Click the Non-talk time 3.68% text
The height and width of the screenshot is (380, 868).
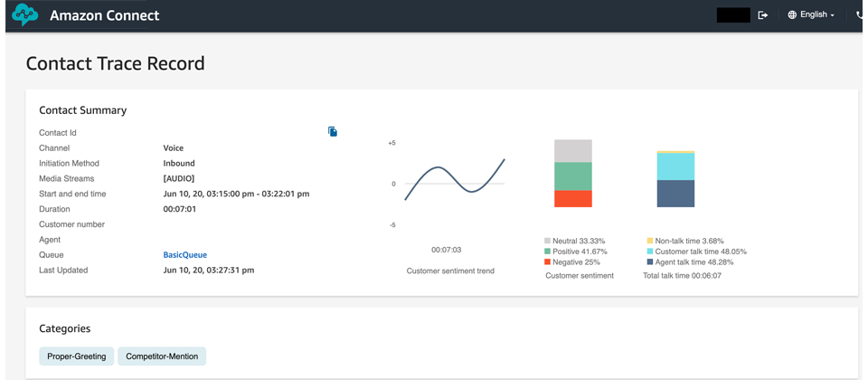(x=689, y=241)
